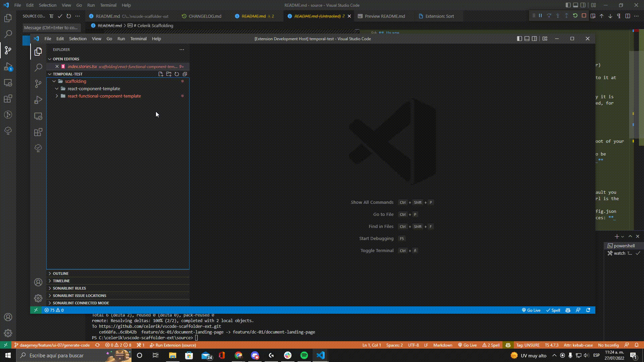This screenshot has height=362, width=644.
Task: Open Spotify from the Windows taskbar
Action: [x=304, y=355]
